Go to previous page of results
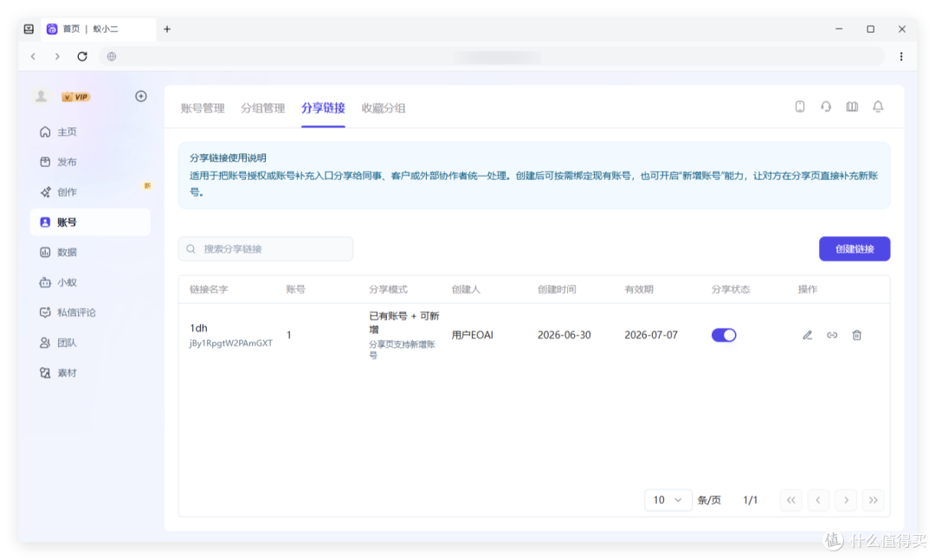The width and height of the screenshot is (935, 560). tap(818, 499)
